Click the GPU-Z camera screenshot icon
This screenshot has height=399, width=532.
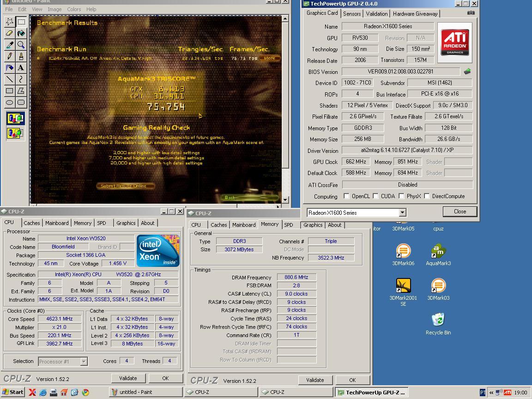coord(471,13)
